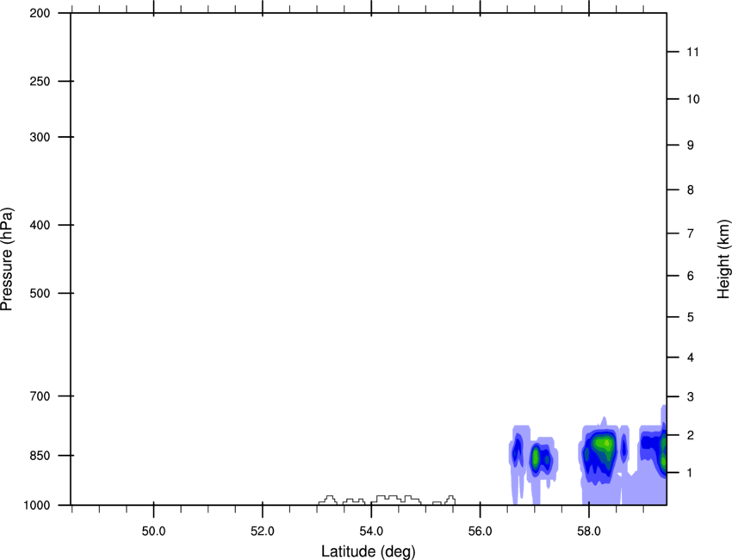
Task: Click the 54.0 latitude label
Action: pos(371,531)
